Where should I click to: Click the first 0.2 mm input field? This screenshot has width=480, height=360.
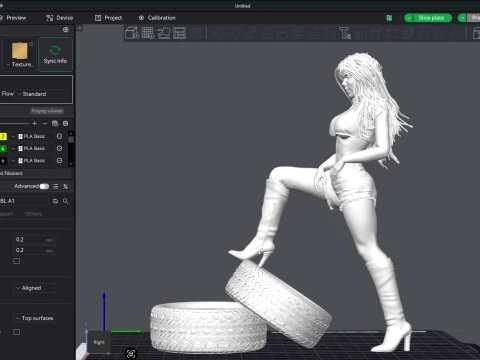(x=35, y=240)
